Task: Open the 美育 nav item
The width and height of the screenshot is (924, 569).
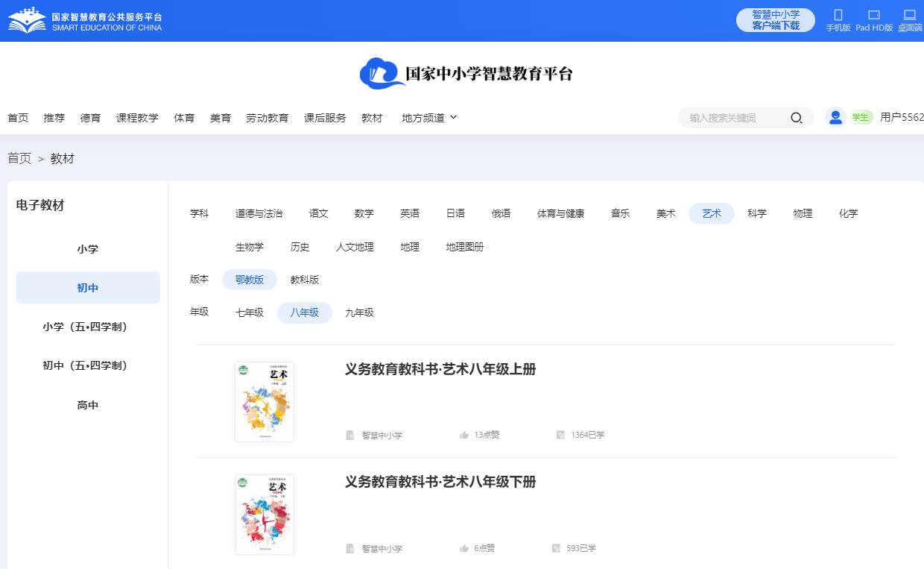Action: 221,118
